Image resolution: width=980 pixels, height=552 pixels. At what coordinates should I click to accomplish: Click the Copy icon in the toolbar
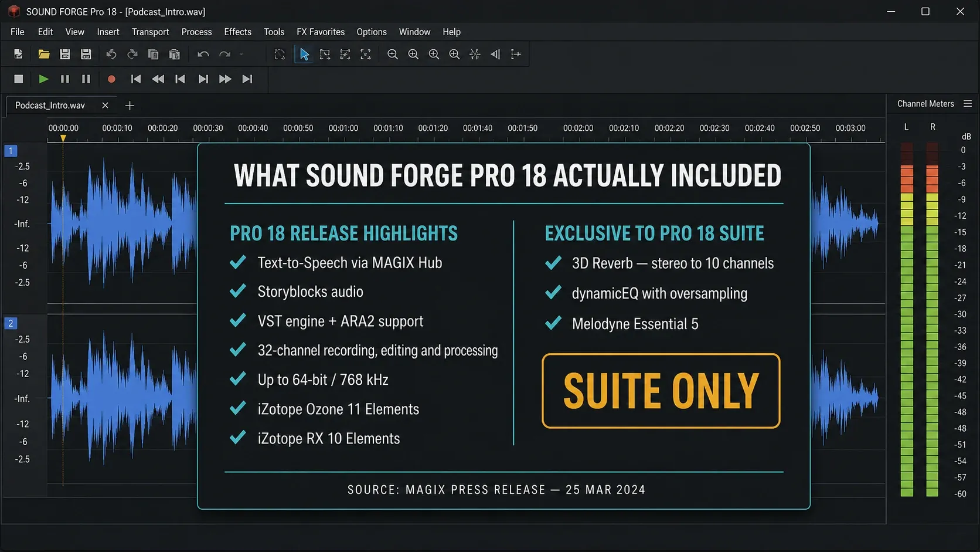[x=153, y=54]
